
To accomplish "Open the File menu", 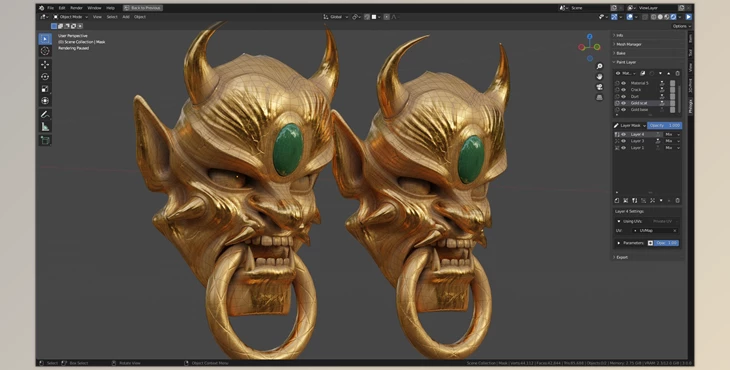I will tap(50, 8).
